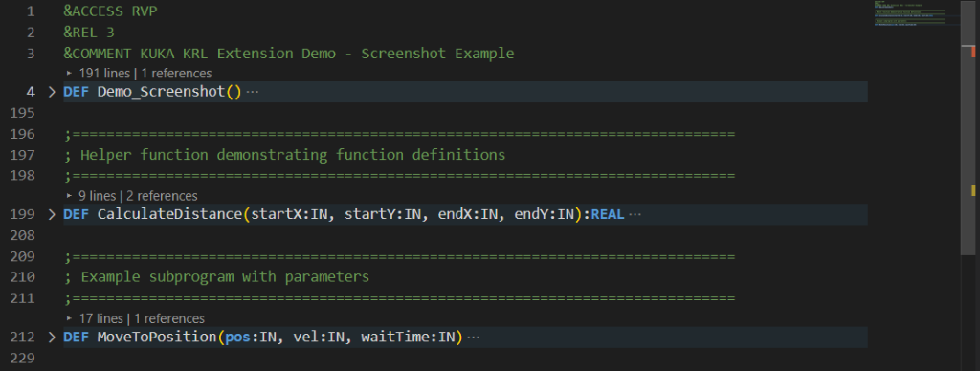Click the 'pos:IN' parameter
The width and height of the screenshot is (980, 371).
pyautogui.click(x=251, y=338)
